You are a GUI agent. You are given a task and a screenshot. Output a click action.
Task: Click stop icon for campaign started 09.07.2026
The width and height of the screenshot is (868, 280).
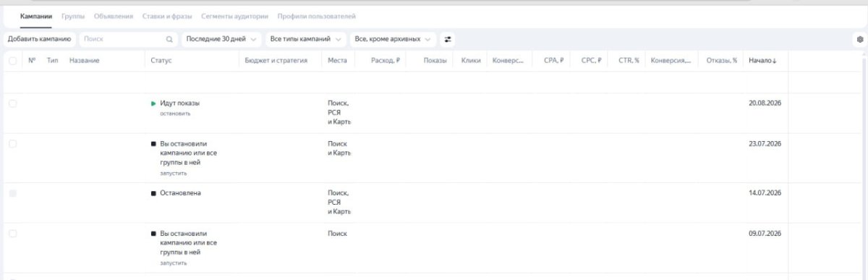(153, 234)
